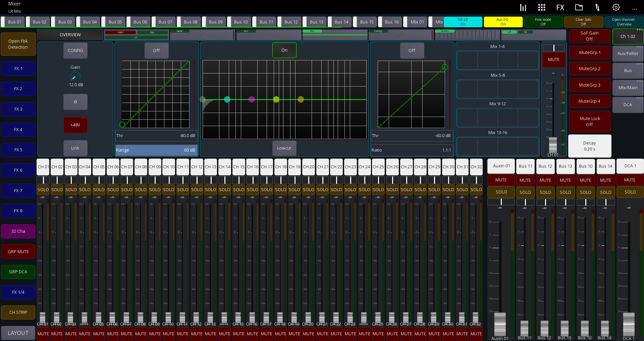Enable the gate Off button
The height and width of the screenshot is (341, 644).
[157, 51]
